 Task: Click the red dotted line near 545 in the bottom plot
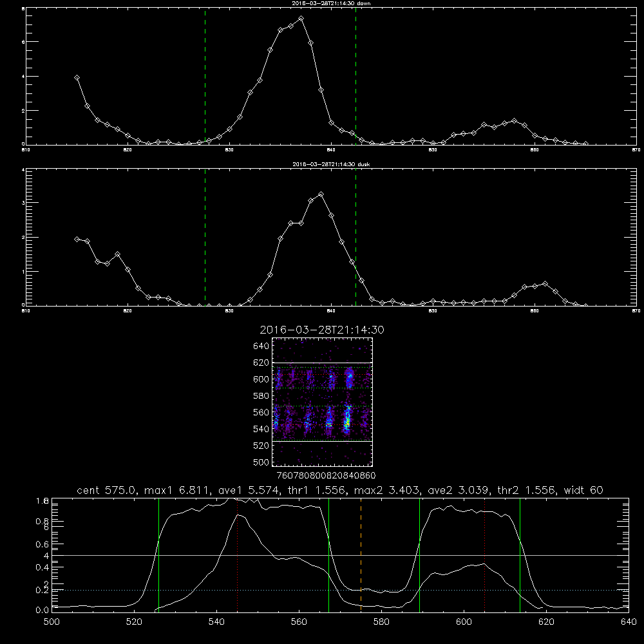point(238,555)
